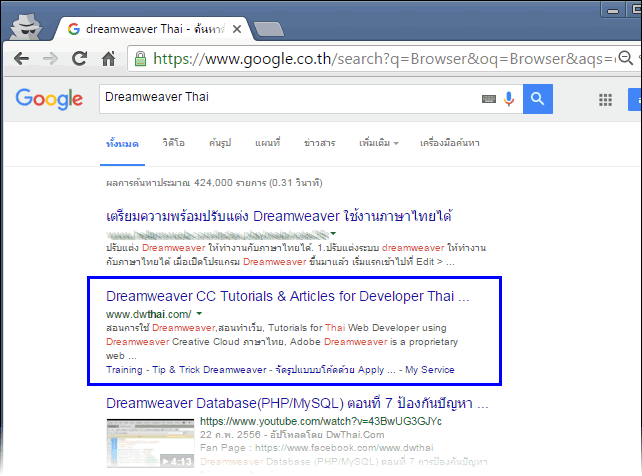Expand the dropdown arrow beside the blurred URL
The width and height of the screenshot is (642, 476).
pyautogui.click(x=333, y=233)
